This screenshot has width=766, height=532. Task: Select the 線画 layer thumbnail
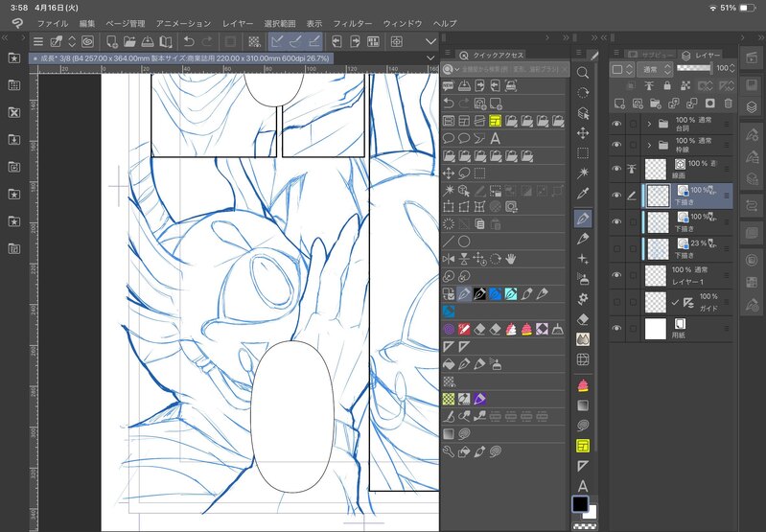tap(656, 169)
